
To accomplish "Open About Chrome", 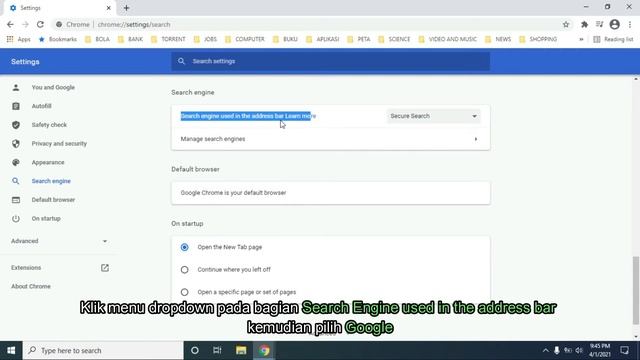I will 31,287.
